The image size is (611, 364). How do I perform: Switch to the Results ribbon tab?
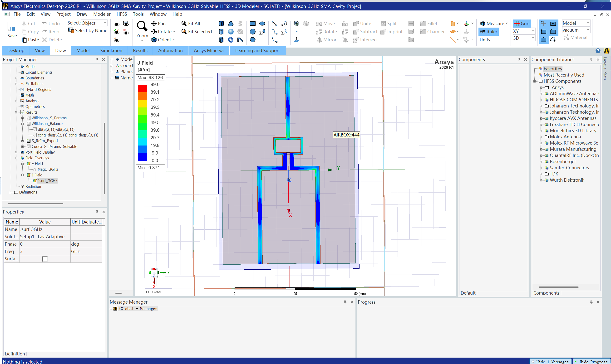[140, 51]
